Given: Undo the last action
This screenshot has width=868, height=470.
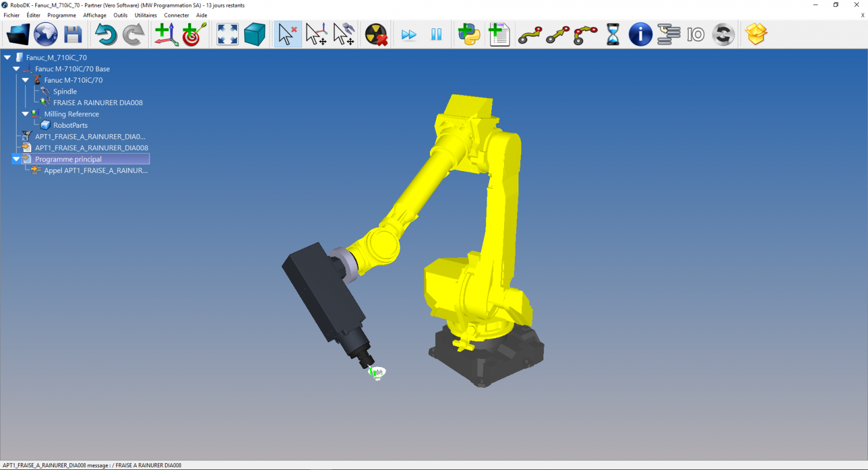Looking at the screenshot, I should (106, 35).
